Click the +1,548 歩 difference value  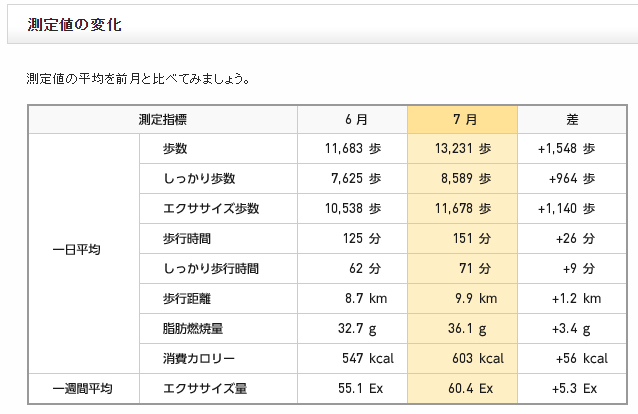click(566, 149)
